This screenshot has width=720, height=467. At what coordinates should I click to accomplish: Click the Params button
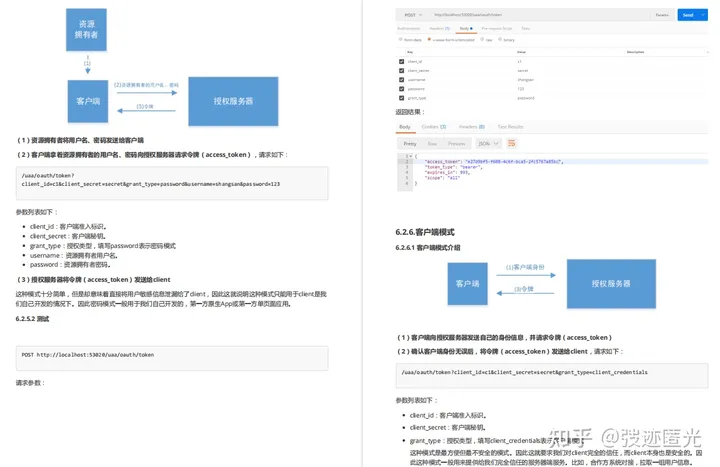(662, 15)
